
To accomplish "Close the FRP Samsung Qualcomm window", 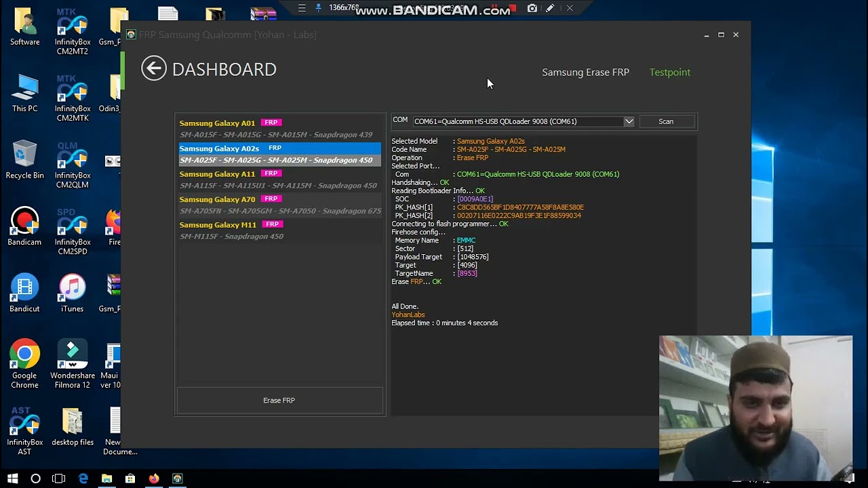I will 736,35.
